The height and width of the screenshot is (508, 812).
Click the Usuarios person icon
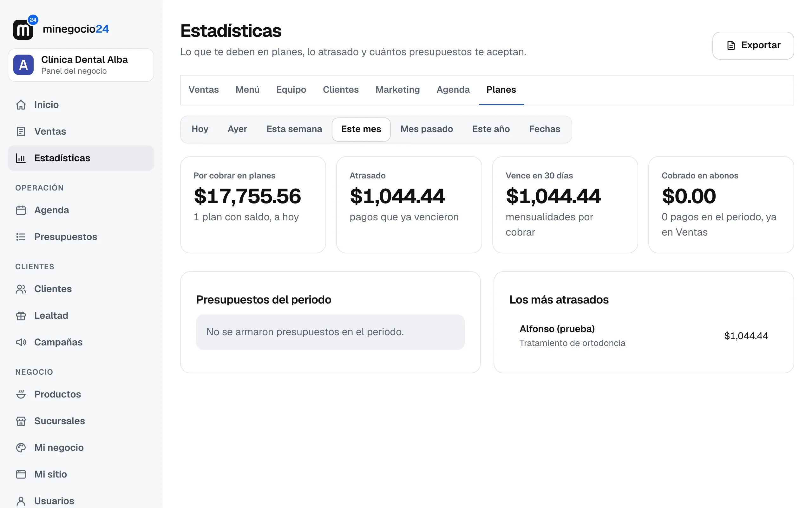[21, 501]
